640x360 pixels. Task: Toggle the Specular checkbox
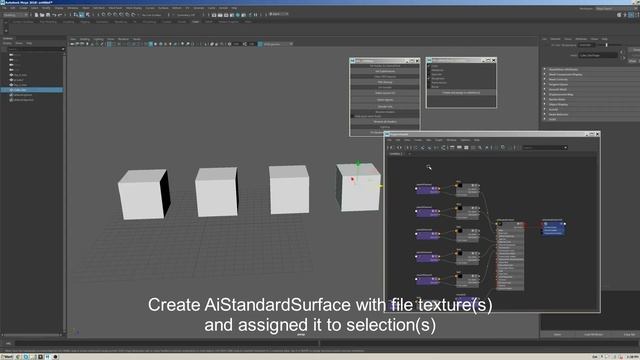pos(429,74)
